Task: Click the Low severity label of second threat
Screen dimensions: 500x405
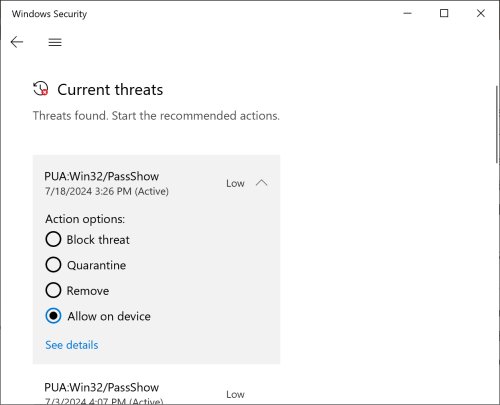Action: (x=235, y=394)
